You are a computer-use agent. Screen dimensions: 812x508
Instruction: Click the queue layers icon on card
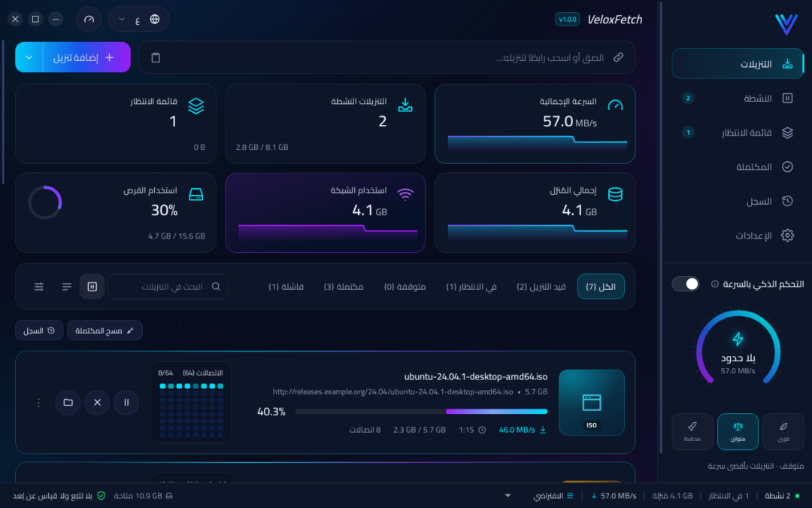[195, 106]
